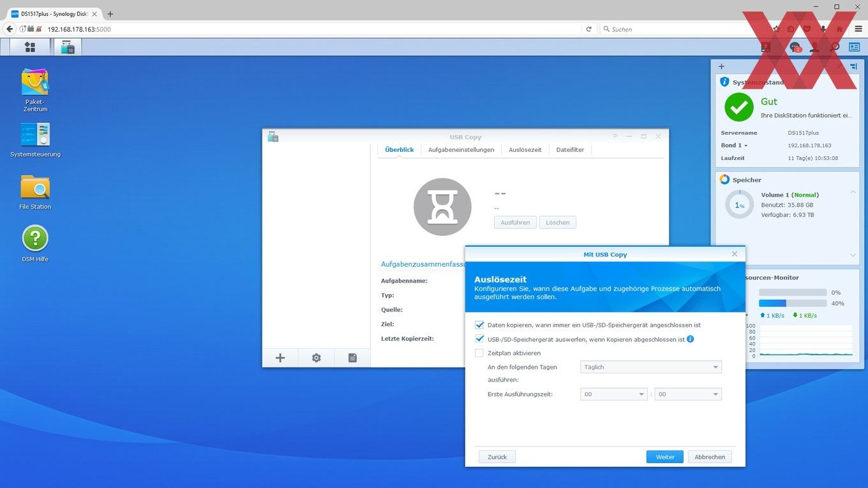Cancel the wizard with Abbrechen
Image resolution: width=868 pixels, height=488 pixels.
click(x=710, y=457)
